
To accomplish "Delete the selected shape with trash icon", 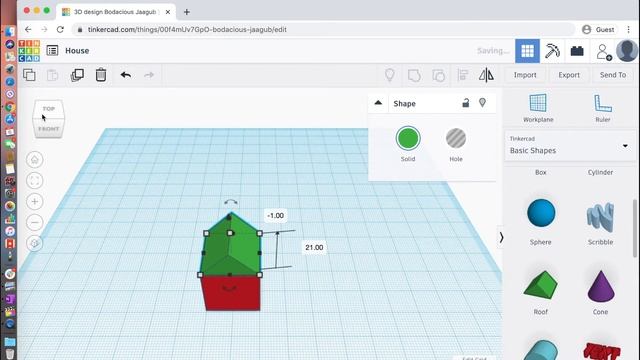I will (x=101, y=75).
